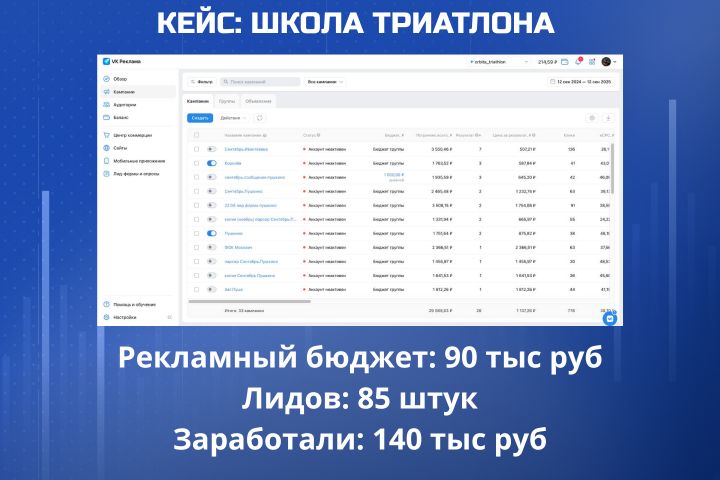Viewport: 720px width, 480px height.
Task: Open the Пушкино campaign link
Action: pyautogui.click(x=234, y=233)
